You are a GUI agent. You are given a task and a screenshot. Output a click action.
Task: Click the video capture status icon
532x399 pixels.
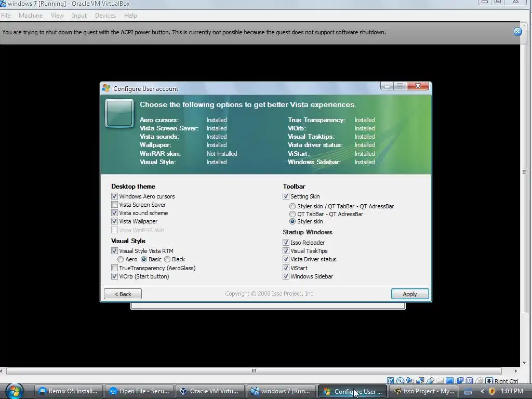point(460,381)
